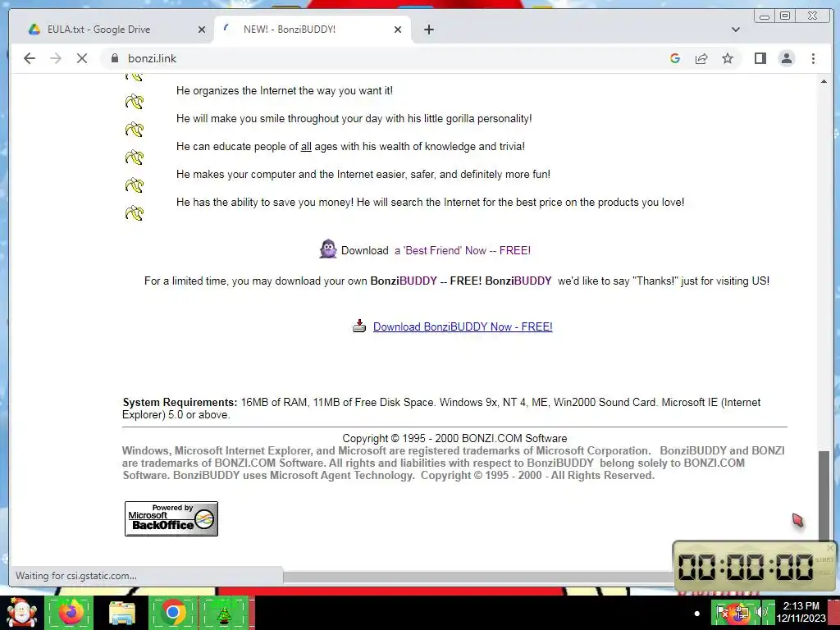Click 'He organizes the Internet the way you want it!'
The image size is (840, 630).
pos(285,90)
